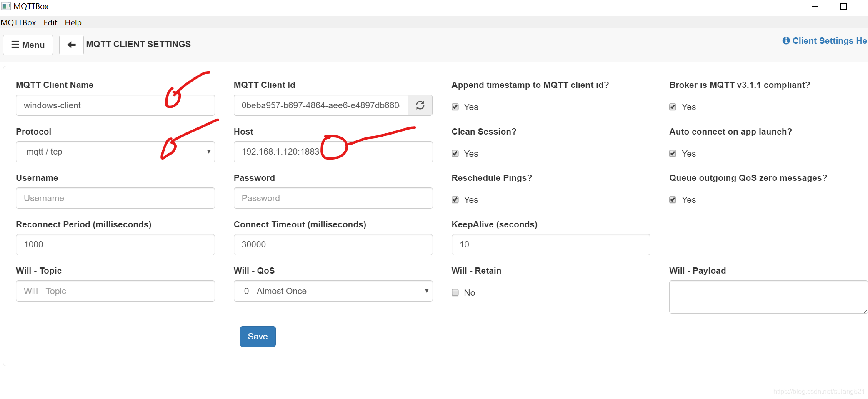The image size is (868, 399).
Task: Expand the Will - QoS dropdown
Action: [x=333, y=291]
